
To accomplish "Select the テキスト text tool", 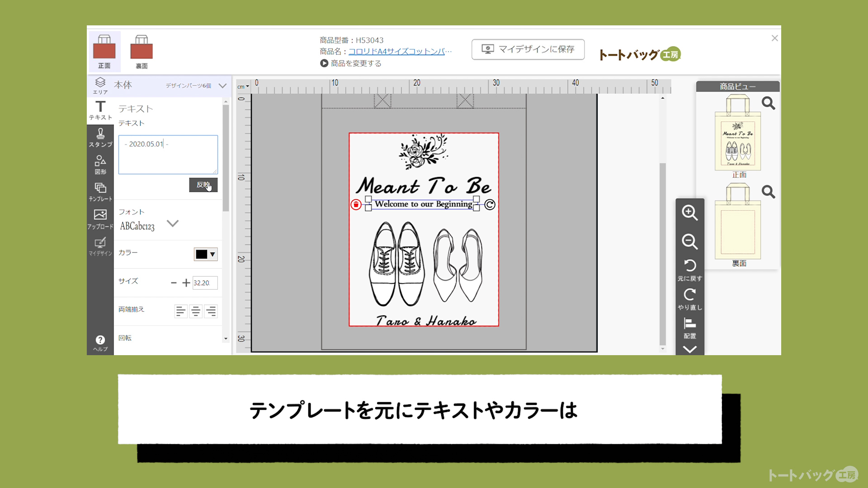I will 100,111.
